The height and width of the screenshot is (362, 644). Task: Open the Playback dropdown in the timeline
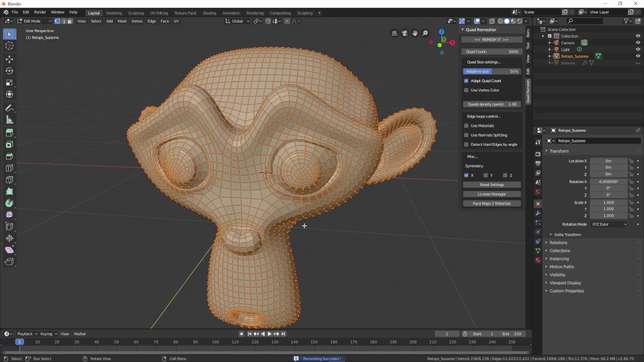coord(27,334)
